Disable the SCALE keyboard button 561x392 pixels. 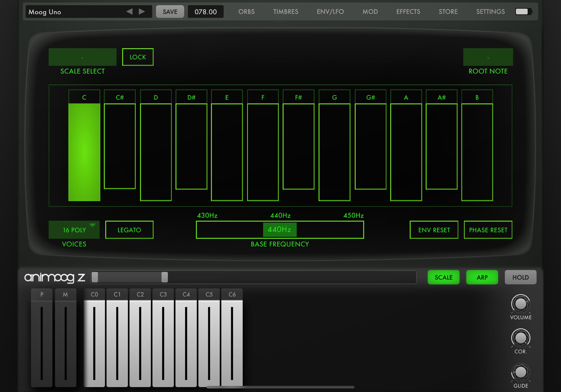click(444, 277)
